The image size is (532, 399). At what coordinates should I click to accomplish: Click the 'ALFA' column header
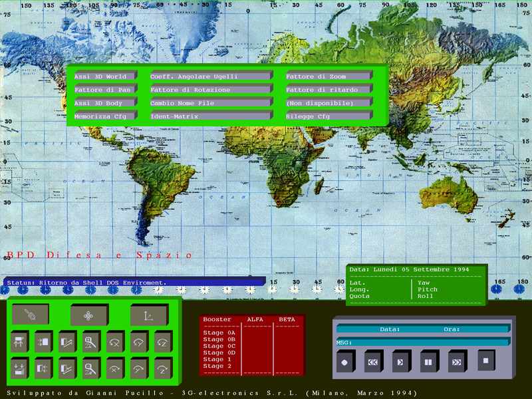click(x=255, y=319)
